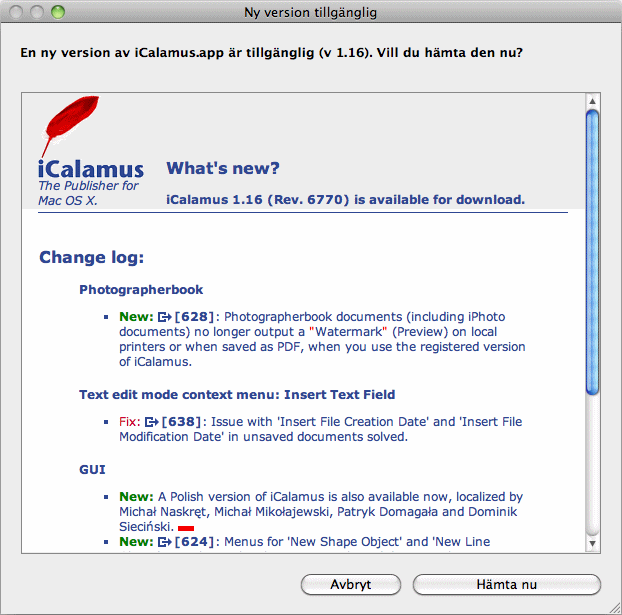Screen dimensions: 622x615
Task: Click 'The Publisher for Mac OS X.' tagline
Action: (88, 193)
